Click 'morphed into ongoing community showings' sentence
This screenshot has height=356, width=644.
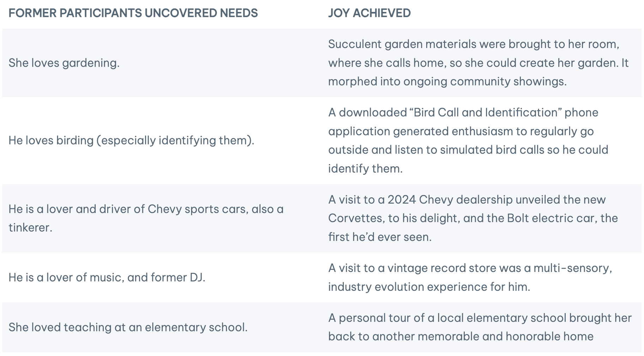(x=447, y=82)
